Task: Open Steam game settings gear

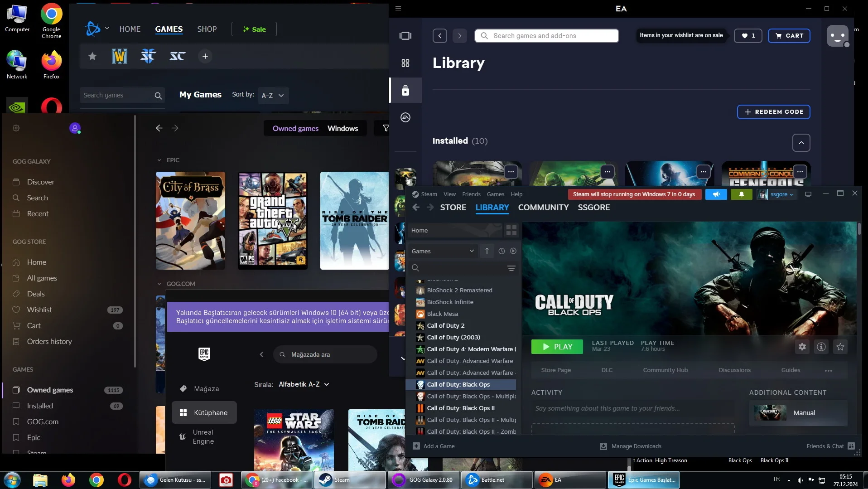Action: [802, 347]
